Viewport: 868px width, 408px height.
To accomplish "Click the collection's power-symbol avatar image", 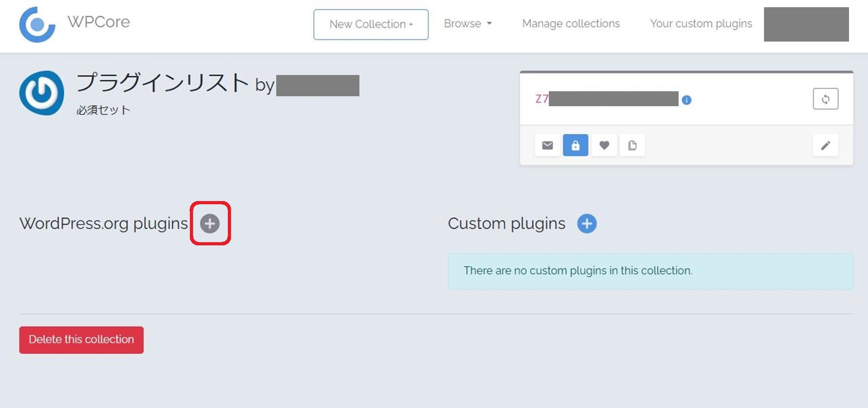I will point(42,93).
